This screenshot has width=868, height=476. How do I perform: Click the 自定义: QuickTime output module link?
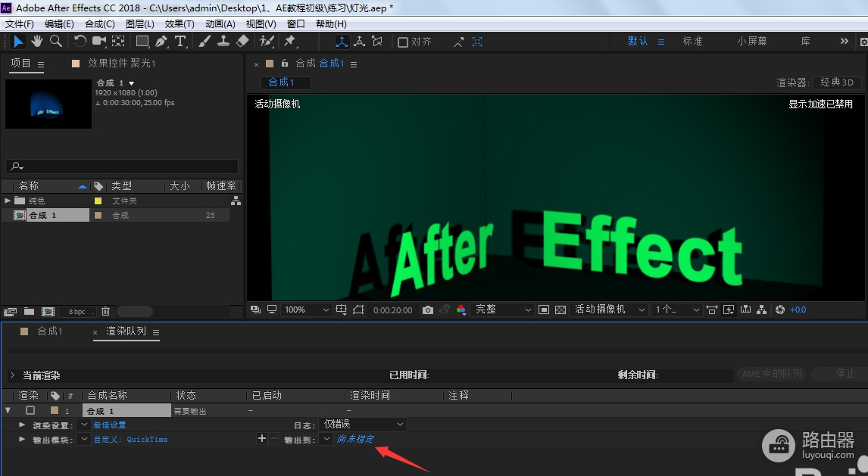[130, 439]
